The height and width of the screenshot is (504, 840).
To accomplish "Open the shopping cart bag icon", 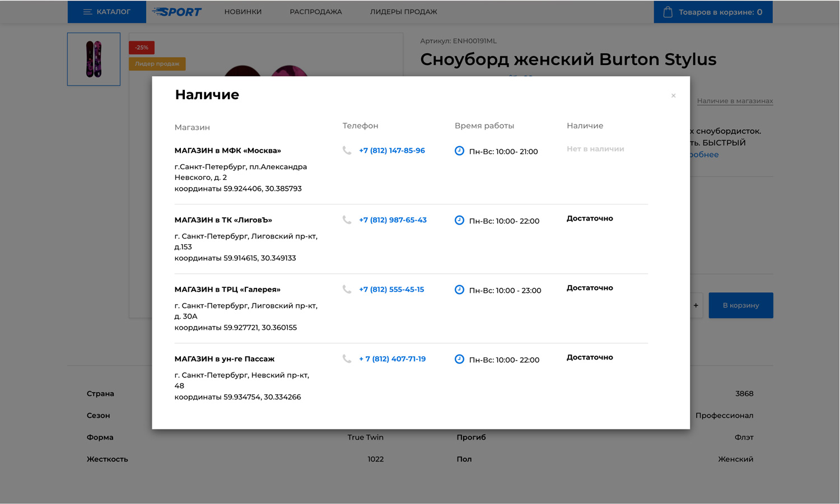I will (668, 12).
